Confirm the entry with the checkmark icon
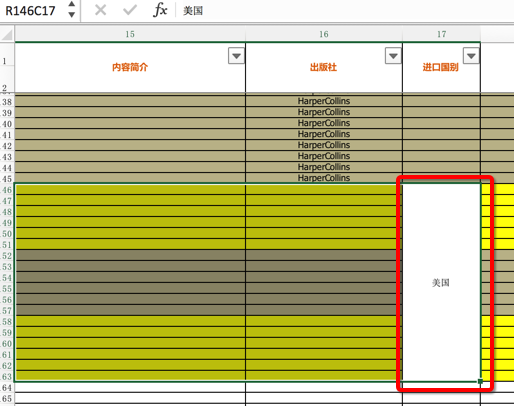This screenshot has width=514, height=406. [130, 10]
